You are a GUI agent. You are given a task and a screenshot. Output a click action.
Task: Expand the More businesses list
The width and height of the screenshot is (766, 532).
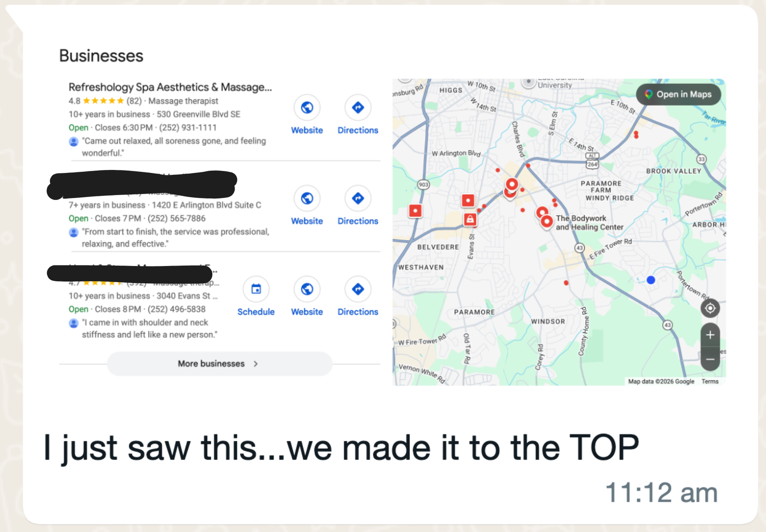[219, 364]
